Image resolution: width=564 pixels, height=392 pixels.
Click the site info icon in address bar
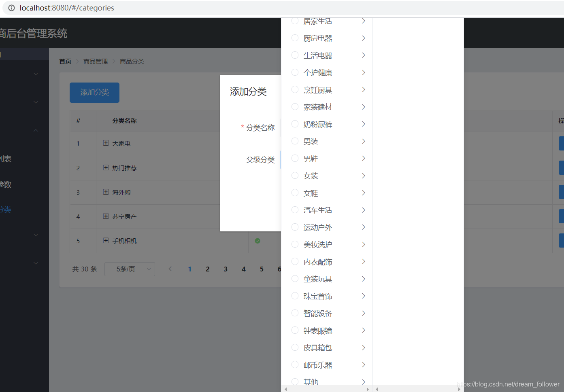point(11,8)
